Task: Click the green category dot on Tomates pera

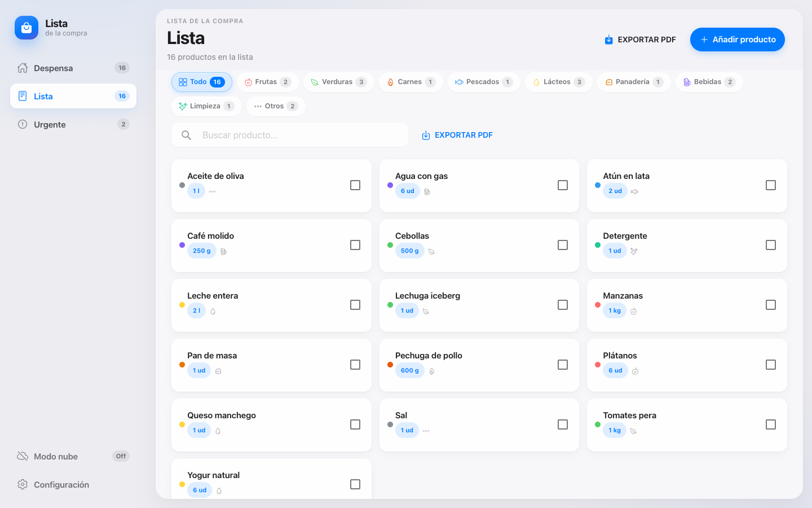Action: pyautogui.click(x=598, y=424)
